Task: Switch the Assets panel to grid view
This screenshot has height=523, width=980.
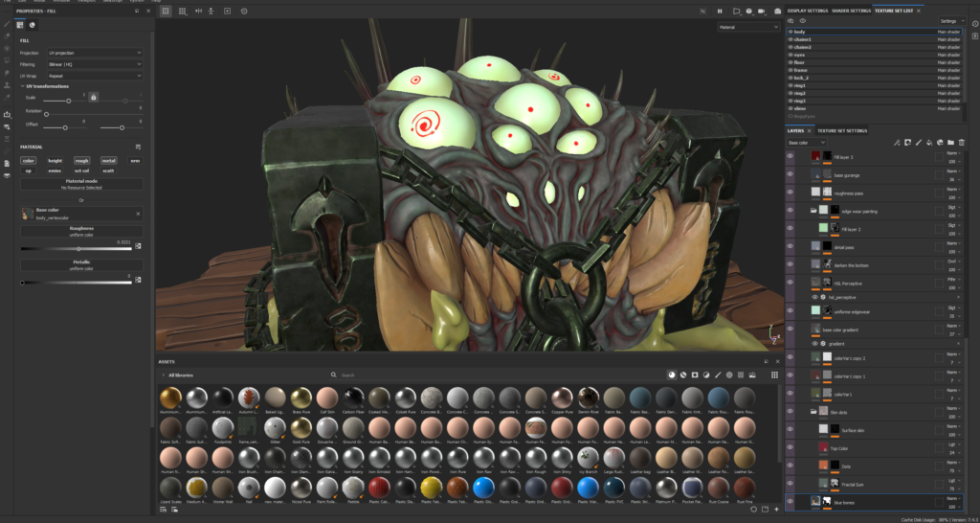Action: click(x=774, y=375)
